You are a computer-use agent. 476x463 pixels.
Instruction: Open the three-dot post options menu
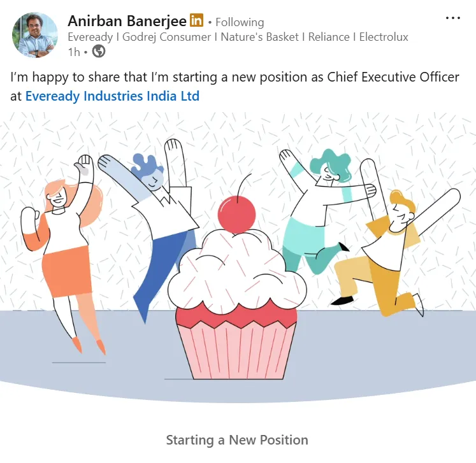452,18
